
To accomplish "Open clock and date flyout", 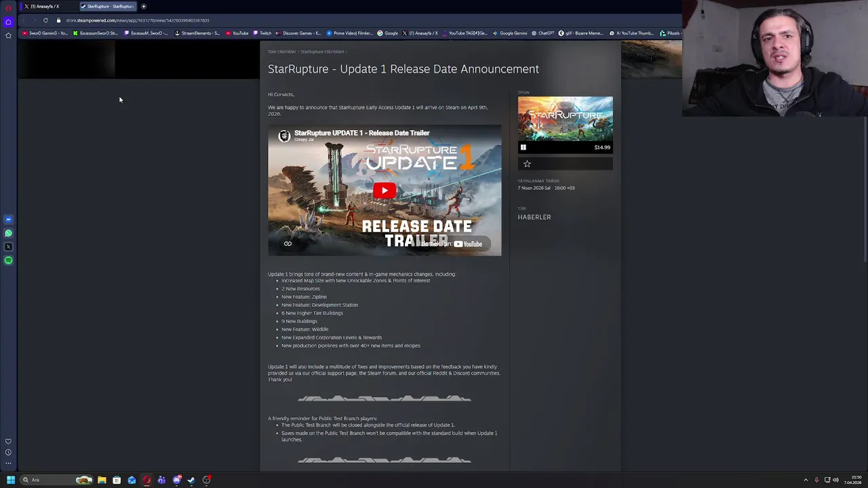I will click(x=853, y=481).
